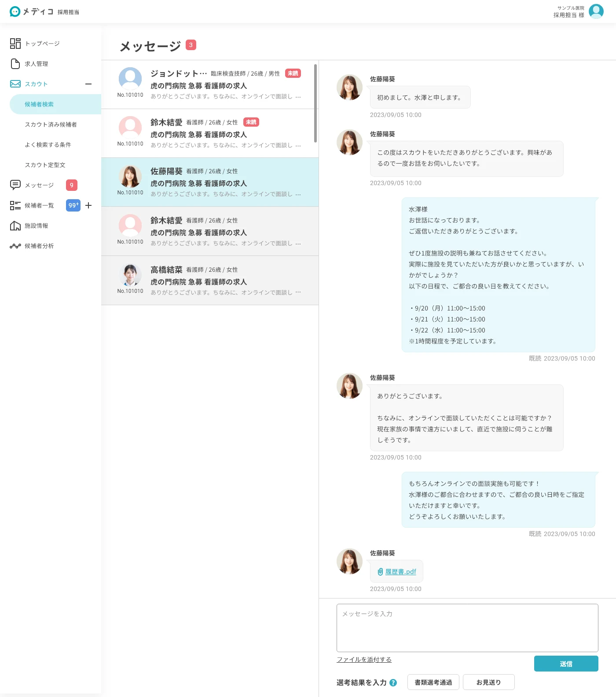Click the トップページ dashboard icon
The width and height of the screenshot is (616, 697).
tap(15, 44)
